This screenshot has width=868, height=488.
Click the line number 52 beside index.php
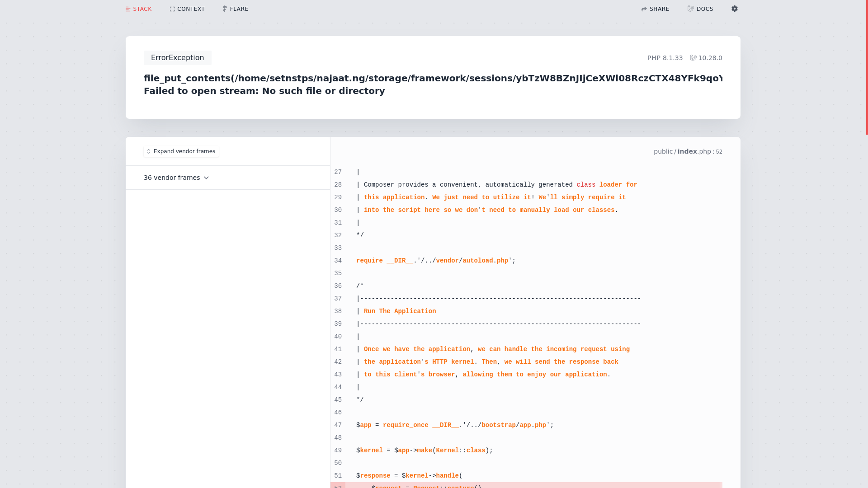[719, 152]
